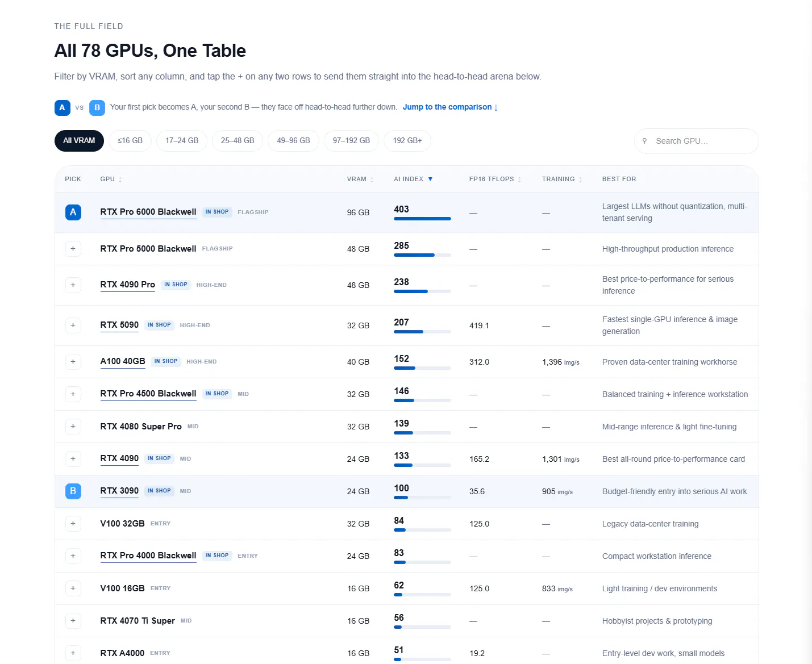Click the RTX 4070 Ti Super name
Image resolution: width=812 pixels, height=664 pixels.
pyautogui.click(x=138, y=621)
